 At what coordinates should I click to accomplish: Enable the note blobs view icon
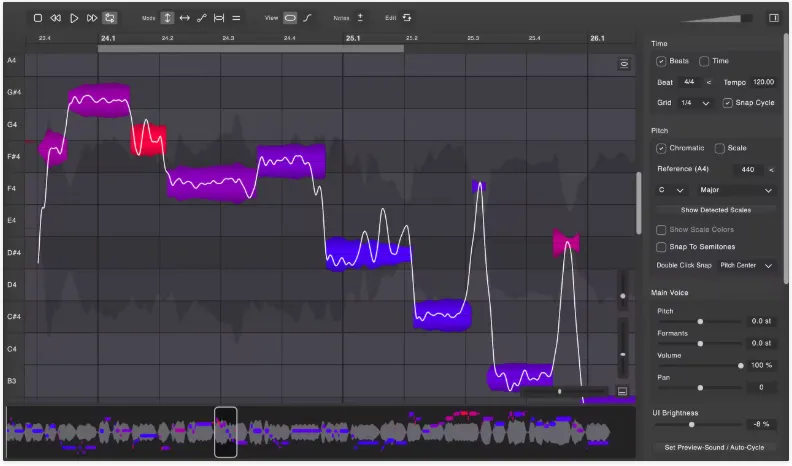tap(290, 18)
